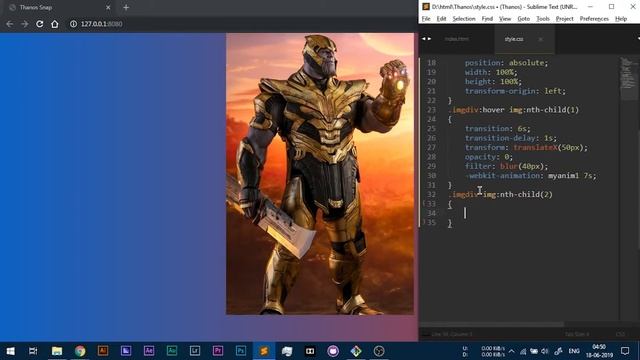Click the 'opacity: 0;' line
Viewport: 640px width, 360px height.
tap(489, 157)
